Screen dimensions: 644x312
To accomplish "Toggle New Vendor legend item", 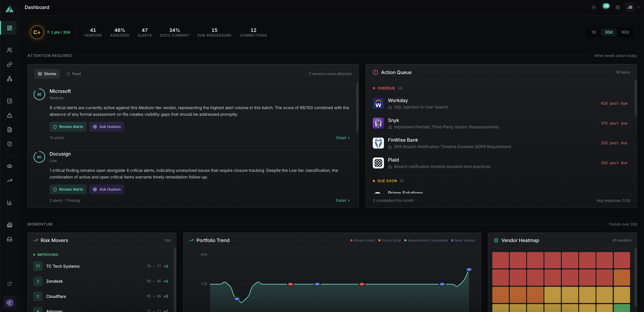I will (x=463, y=240).
